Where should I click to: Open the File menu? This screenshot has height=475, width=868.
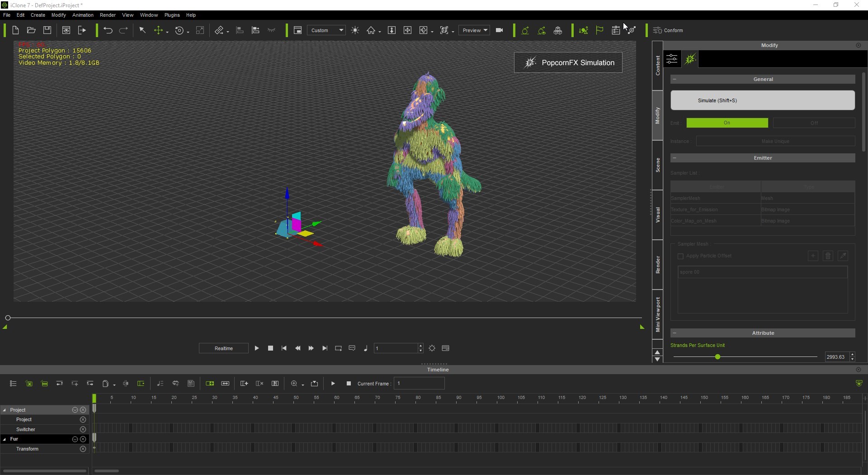[x=7, y=15]
